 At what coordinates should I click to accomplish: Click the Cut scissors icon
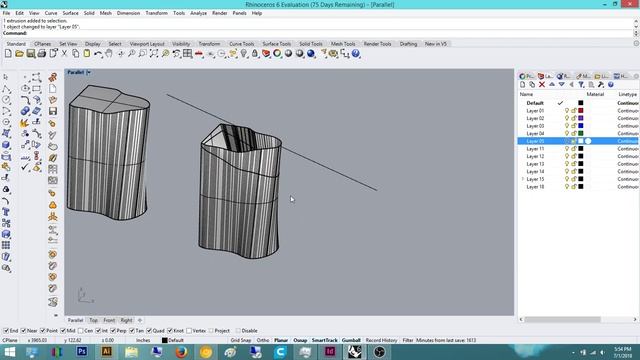pos(64,53)
